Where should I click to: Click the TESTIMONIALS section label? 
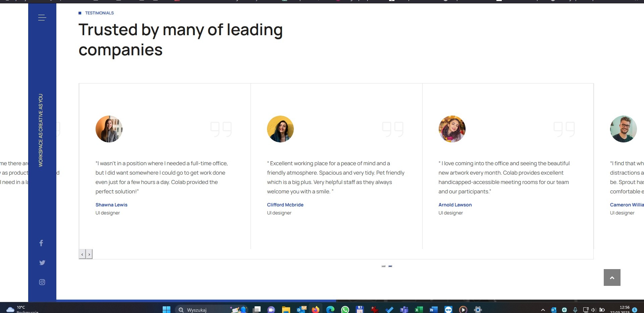click(99, 13)
